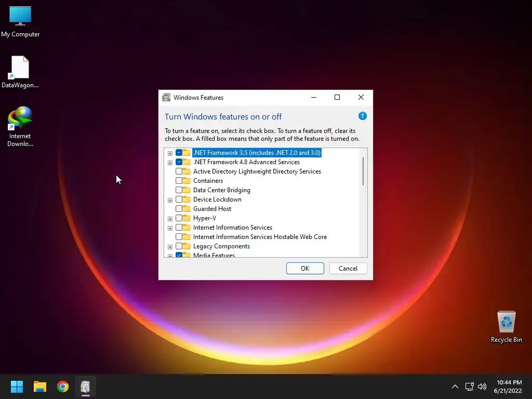Enable Internet Information Services Hostable Web Core checkbox

pyautogui.click(x=179, y=236)
